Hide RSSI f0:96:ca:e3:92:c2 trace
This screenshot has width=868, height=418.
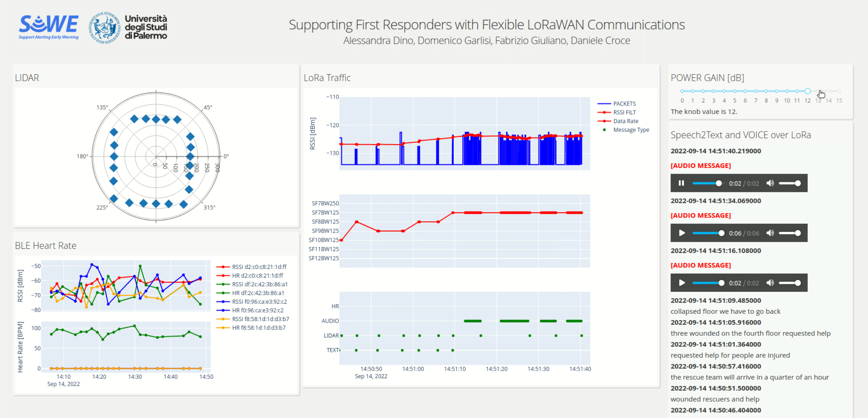tap(252, 302)
